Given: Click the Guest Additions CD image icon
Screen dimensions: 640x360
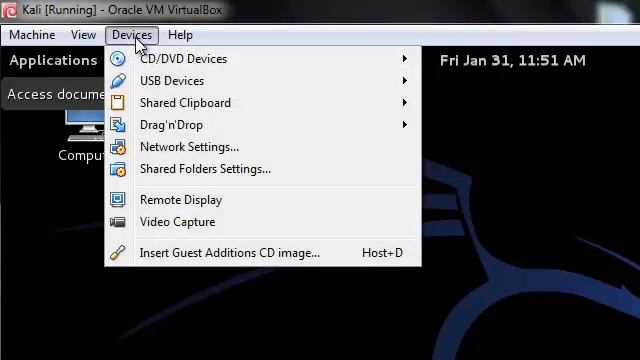Looking at the screenshot, I should (x=118, y=253).
